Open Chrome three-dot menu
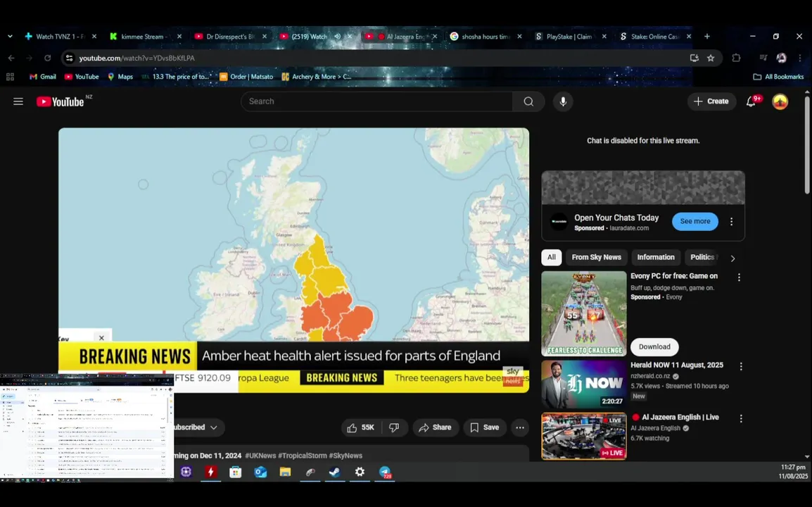The height and width of the screenshot is (507, 812). (800, 58)
